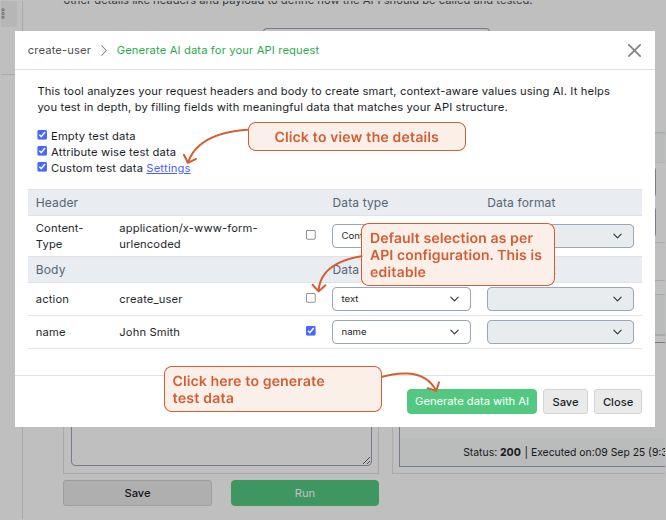The image size is (666, 520).
Task: Click the Close button in the dialog footer
Action: click(617, 402)
